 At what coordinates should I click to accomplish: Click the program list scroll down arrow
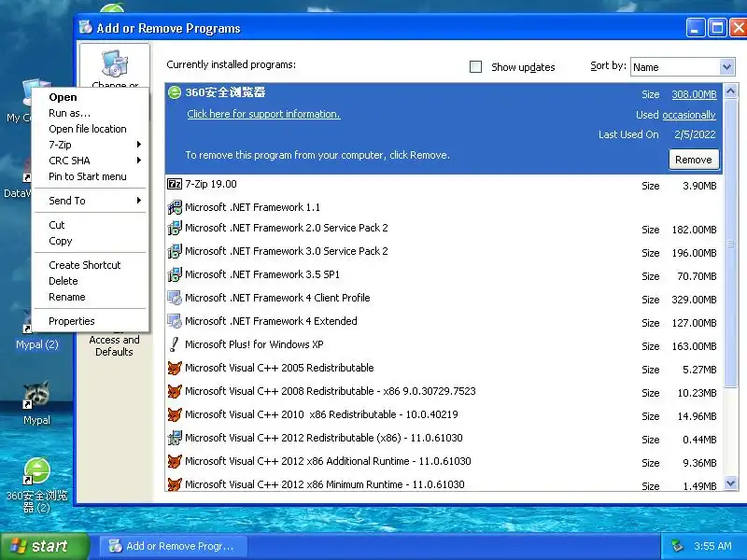[730, 483]
